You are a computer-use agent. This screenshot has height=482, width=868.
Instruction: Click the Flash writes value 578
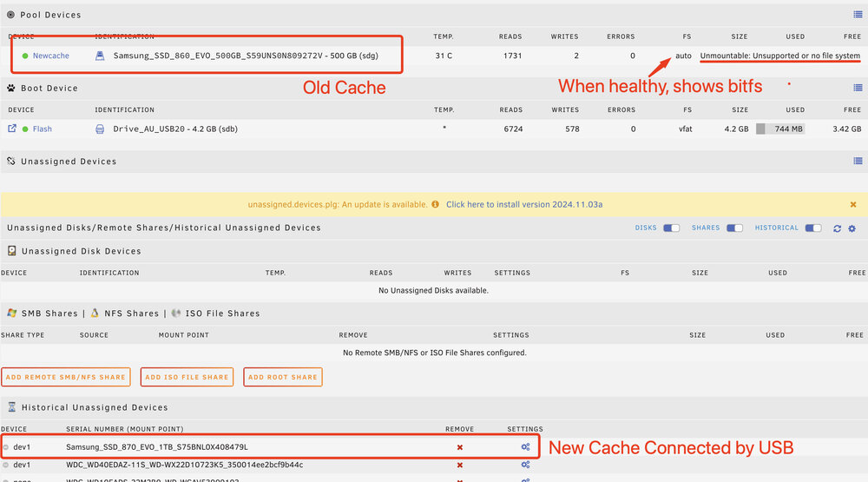point(572,129)
